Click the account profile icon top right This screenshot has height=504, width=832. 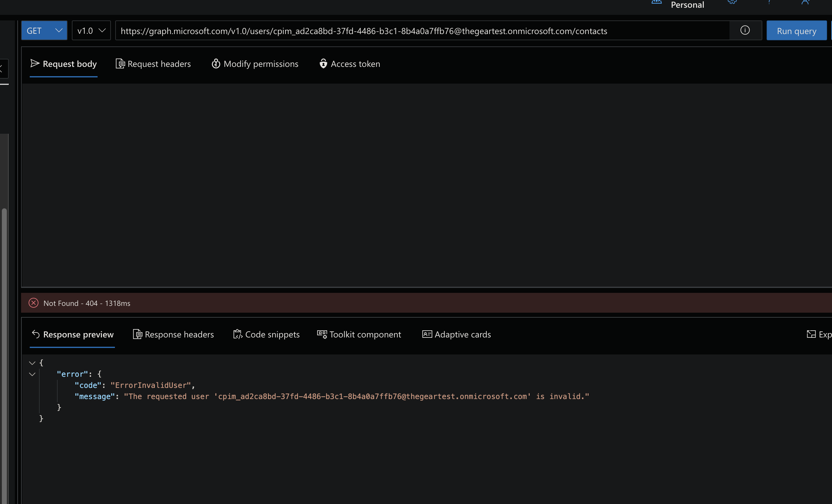806,3
